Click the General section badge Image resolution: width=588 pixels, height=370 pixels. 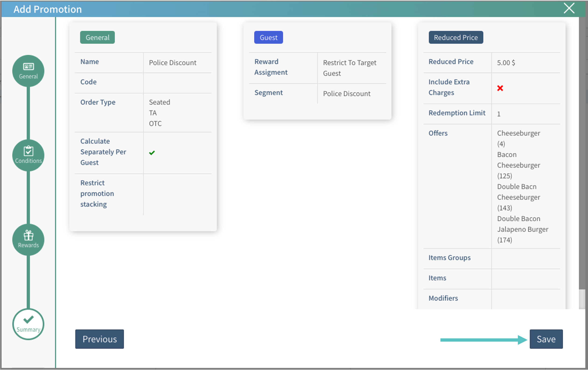coord(98,37)
